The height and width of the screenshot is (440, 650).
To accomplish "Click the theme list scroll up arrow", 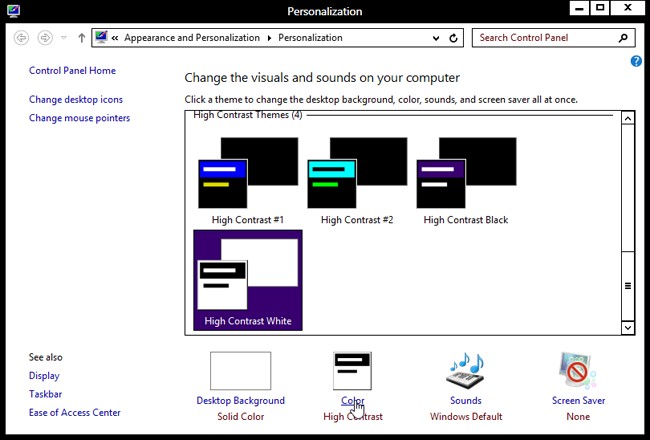I will pyautogui.click(x=628, y=119).
